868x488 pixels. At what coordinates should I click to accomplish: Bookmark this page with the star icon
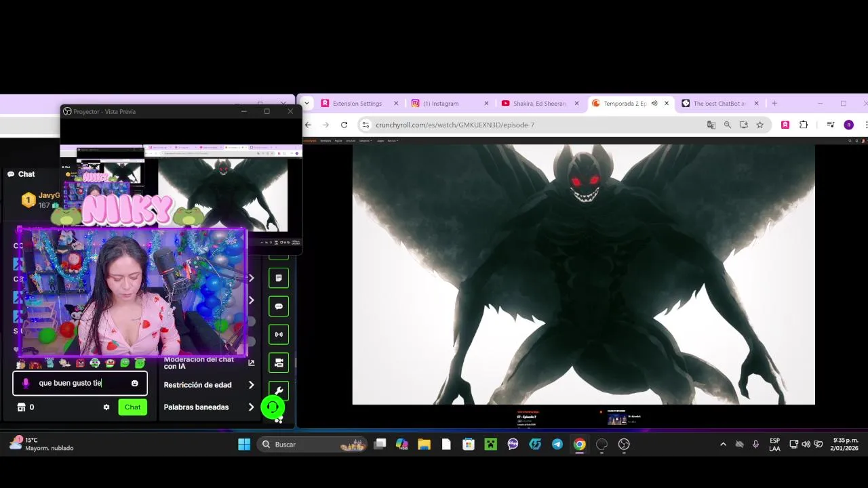(760, 125)
